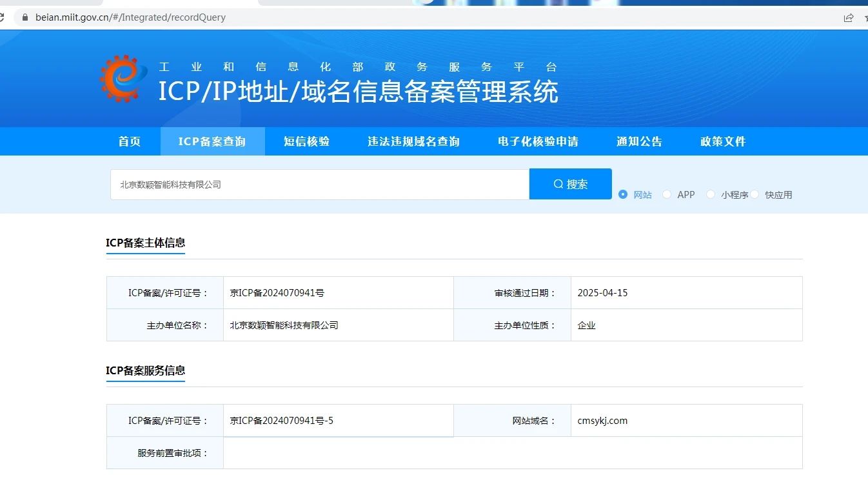Image resolution: width=868 pixels, height=493 pixels.
Task: Click the date value 2025-04-15
Action: click(602, 293)
